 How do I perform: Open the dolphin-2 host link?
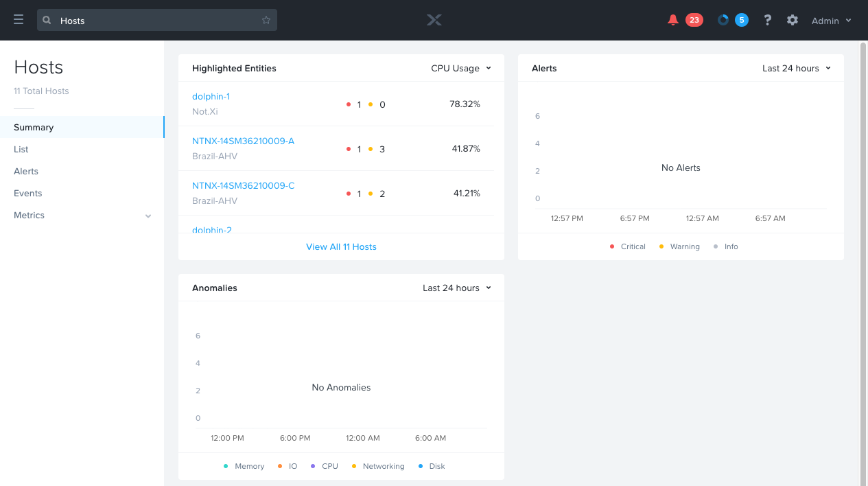tap(212, 229)
